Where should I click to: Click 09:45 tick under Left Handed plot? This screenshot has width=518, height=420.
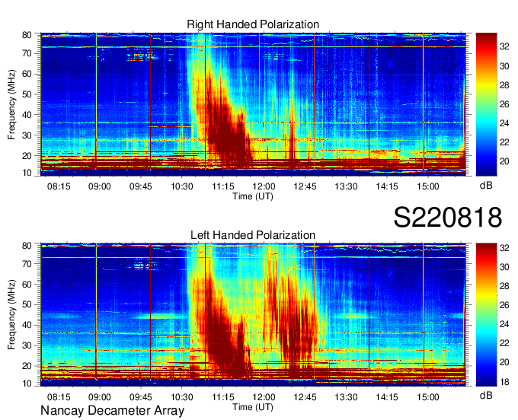141,397
